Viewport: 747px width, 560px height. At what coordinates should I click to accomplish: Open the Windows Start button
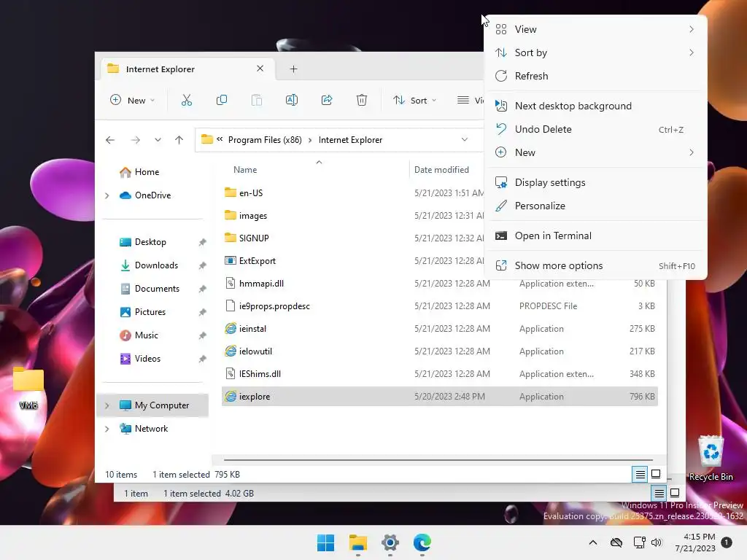[x=326, y=542]
